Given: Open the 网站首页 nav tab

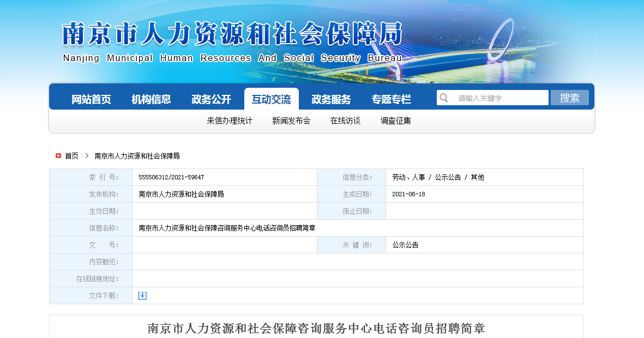Looking at the screenshot, I should [91, 99].
